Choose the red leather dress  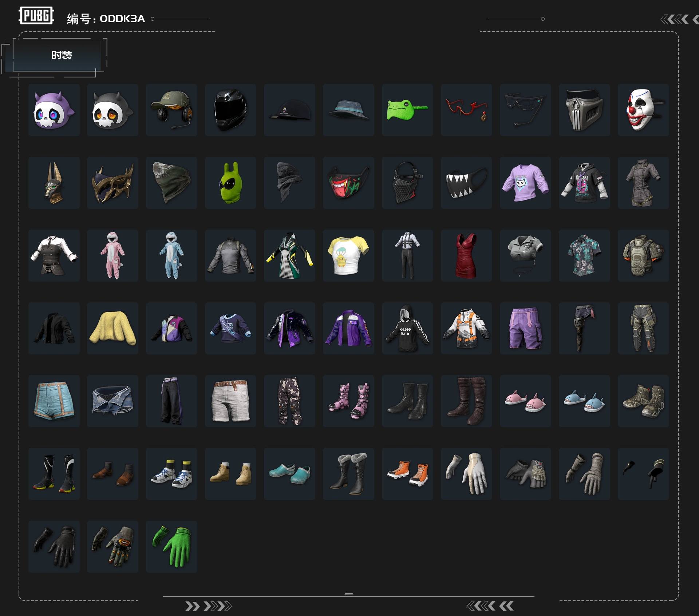(x=466, y=255)
